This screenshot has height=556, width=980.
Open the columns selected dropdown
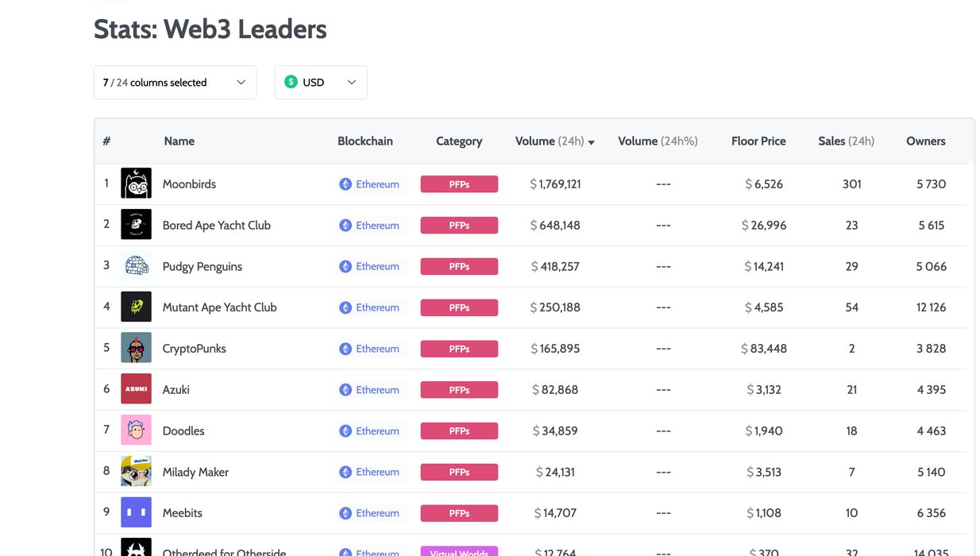coord(175,83)
